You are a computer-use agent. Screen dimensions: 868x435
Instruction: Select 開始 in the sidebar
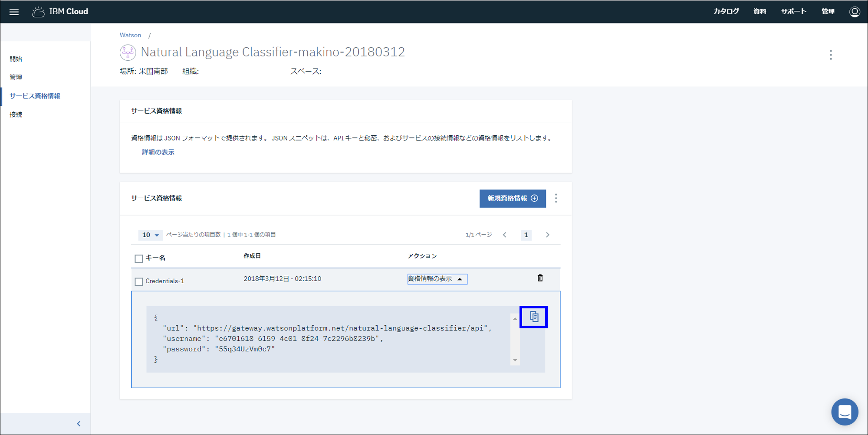(16, 59)
